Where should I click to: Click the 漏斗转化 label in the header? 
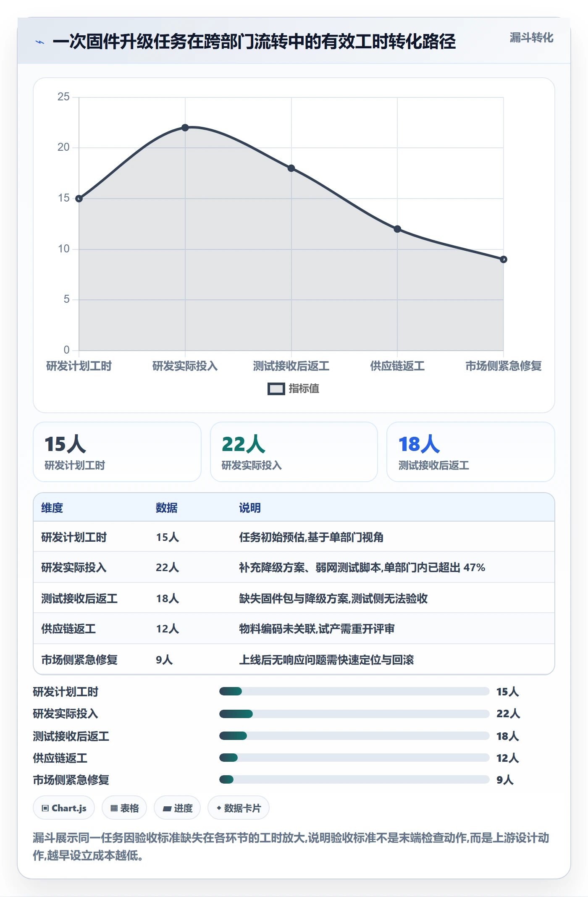pos(531,38)
